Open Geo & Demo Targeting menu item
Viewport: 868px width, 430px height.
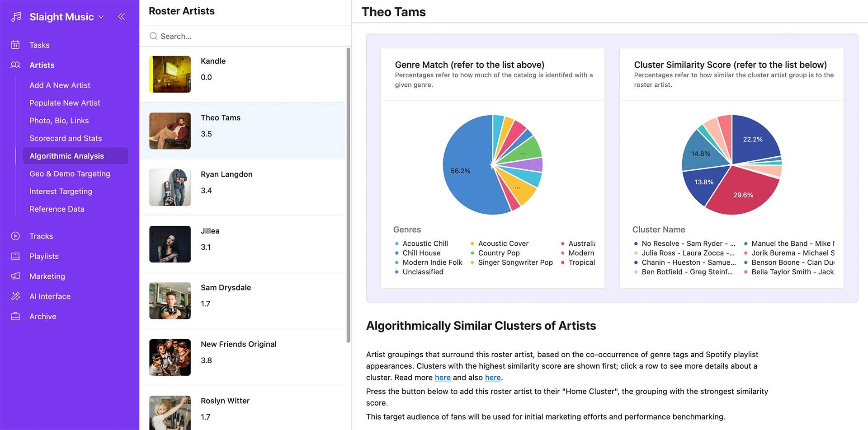pyautogui.click(x=70, y=173)
